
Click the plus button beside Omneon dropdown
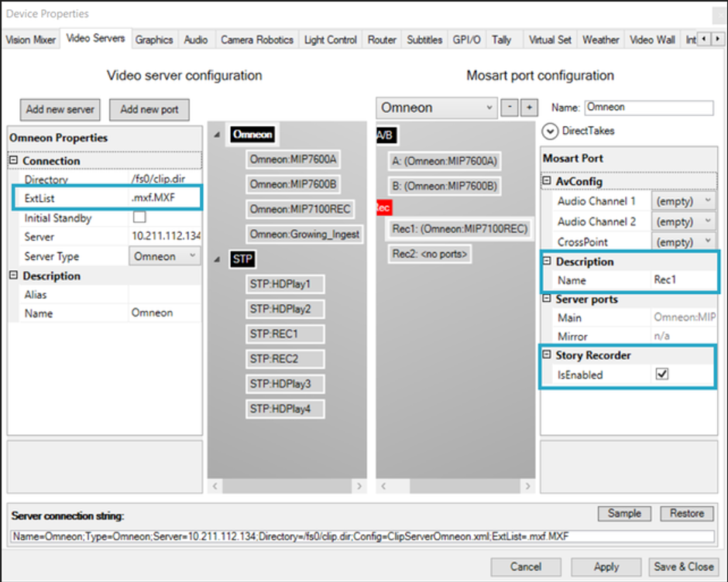pos(529,108)
